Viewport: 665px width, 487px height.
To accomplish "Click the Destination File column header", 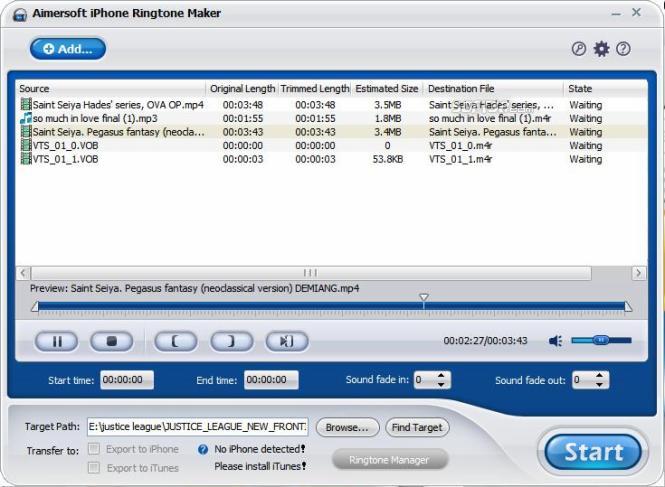I will pyautogui.click(x=493, y=88).
